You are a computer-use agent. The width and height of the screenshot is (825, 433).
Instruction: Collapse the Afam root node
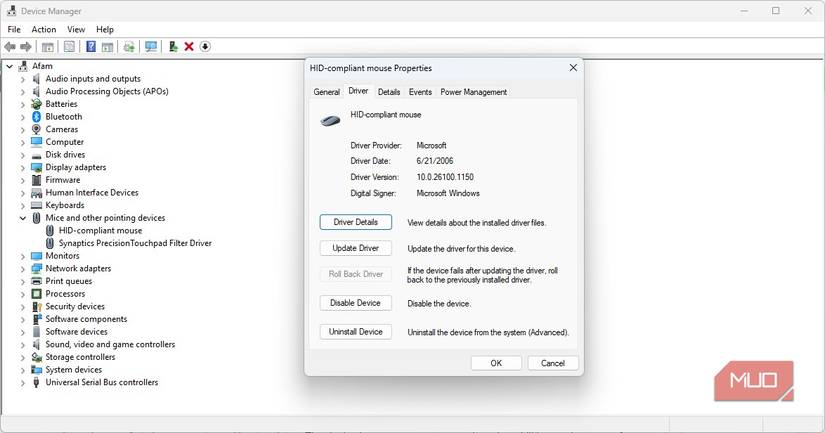click(9, 66)
